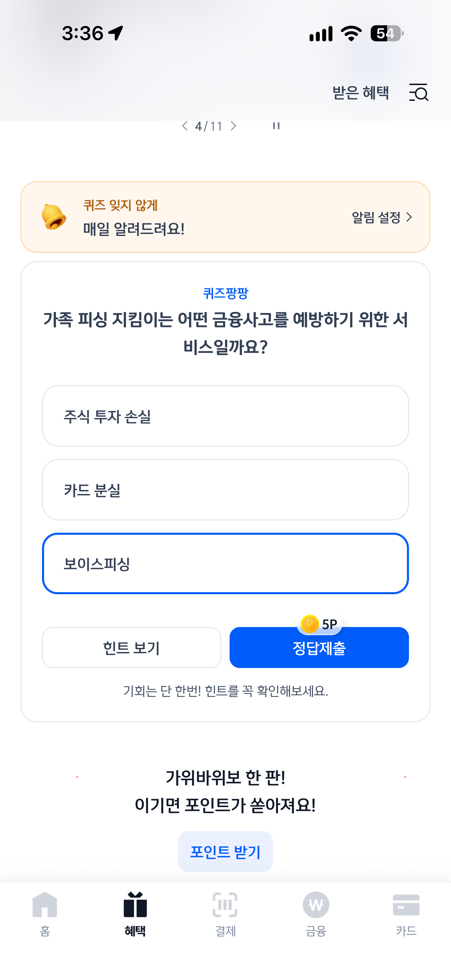Tap the 4/11 banner page indicator

(x=209, y=126)
